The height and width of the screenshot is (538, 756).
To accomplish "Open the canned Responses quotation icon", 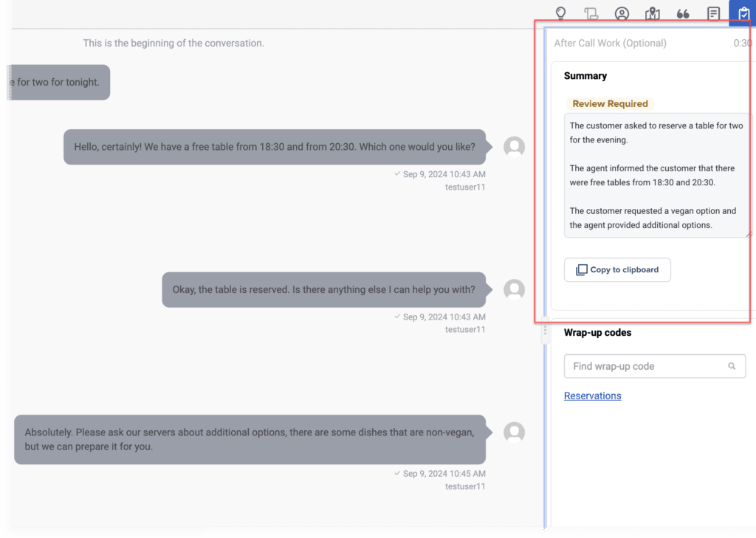I will (682, 13).
